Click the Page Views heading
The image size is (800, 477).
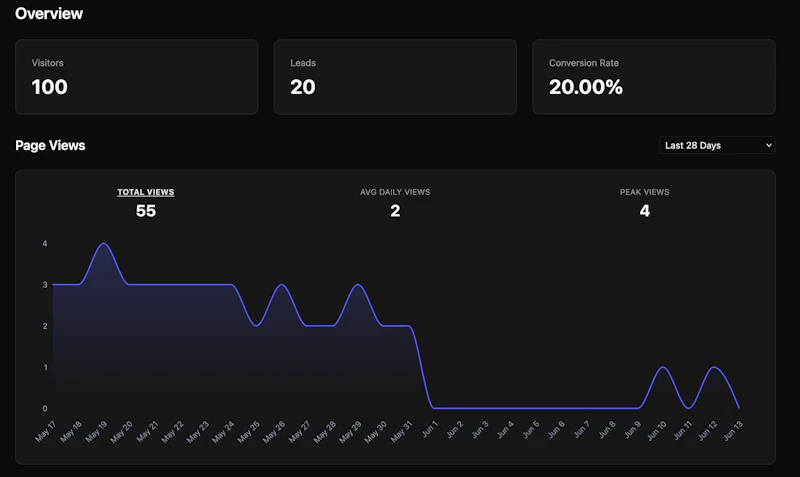[51, 145]
